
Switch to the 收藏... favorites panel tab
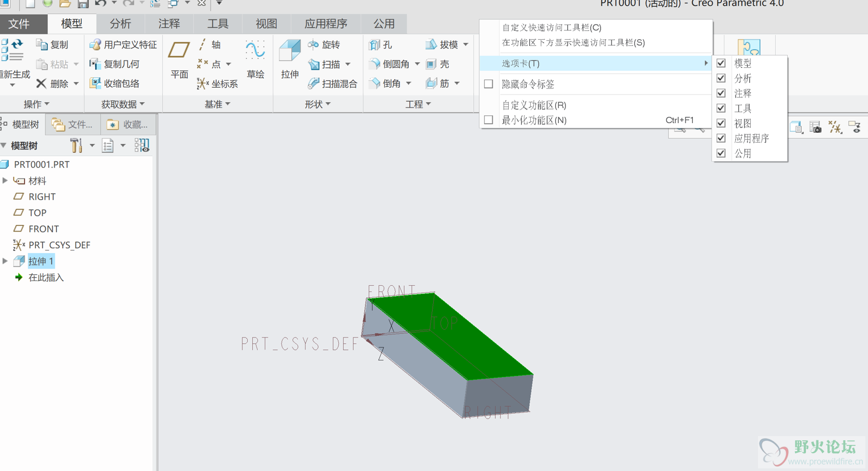tap(128, 125)
